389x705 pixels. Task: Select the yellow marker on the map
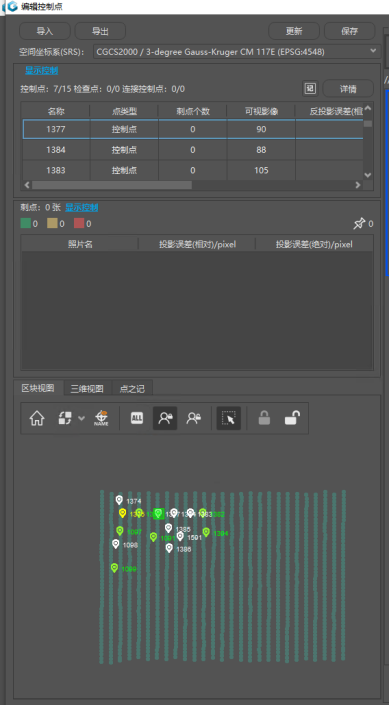point(122,513)
